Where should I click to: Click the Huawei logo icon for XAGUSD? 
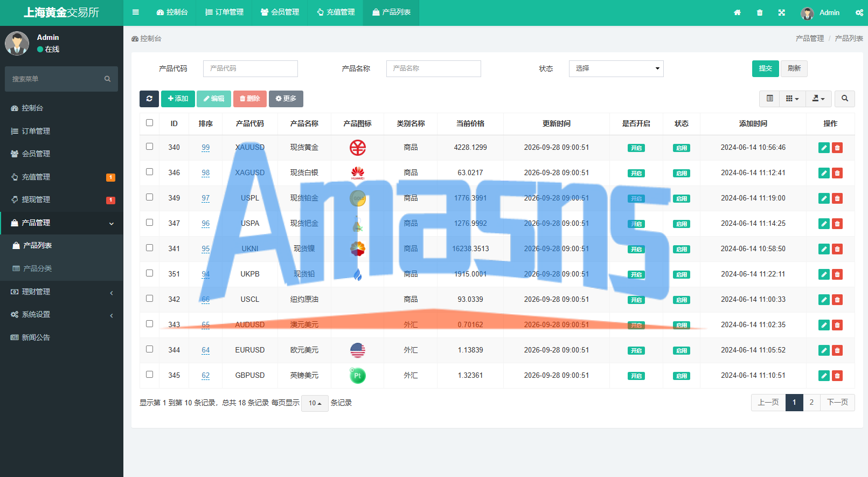pos(358,172)
